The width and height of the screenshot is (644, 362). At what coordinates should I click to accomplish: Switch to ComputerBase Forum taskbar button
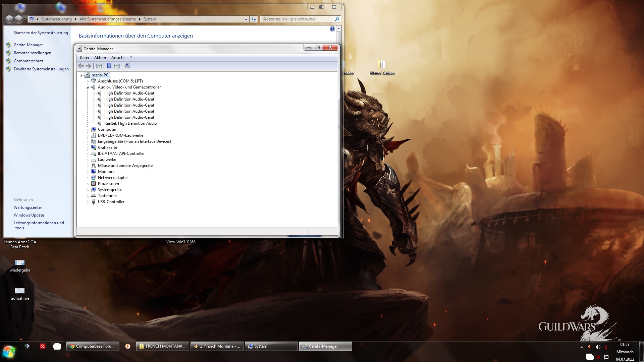(x=92, y=346)
